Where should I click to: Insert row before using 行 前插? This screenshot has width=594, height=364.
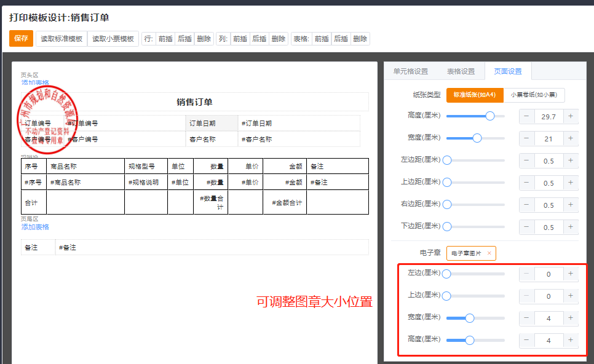(165, 39)
